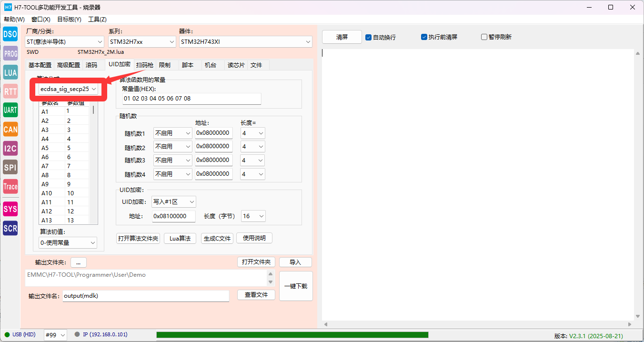Switch to the 基本配置 tab
The height and width of the screenshot is (342, 644).
pos(40,65)
